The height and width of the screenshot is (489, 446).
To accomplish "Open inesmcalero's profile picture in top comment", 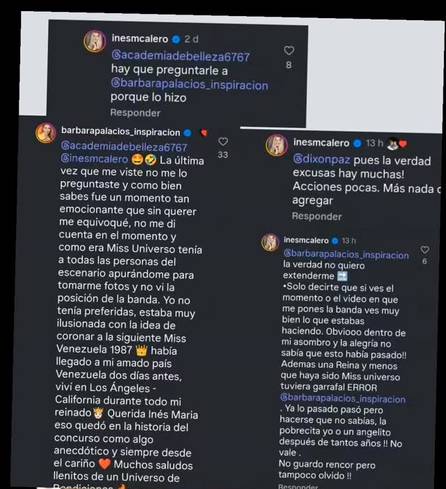I will pos(95,41).
